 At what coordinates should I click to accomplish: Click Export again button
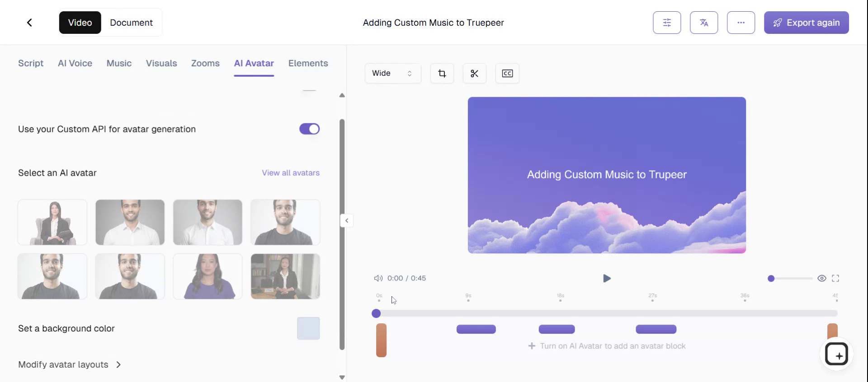pyautogui.click(x=807, y=23)
